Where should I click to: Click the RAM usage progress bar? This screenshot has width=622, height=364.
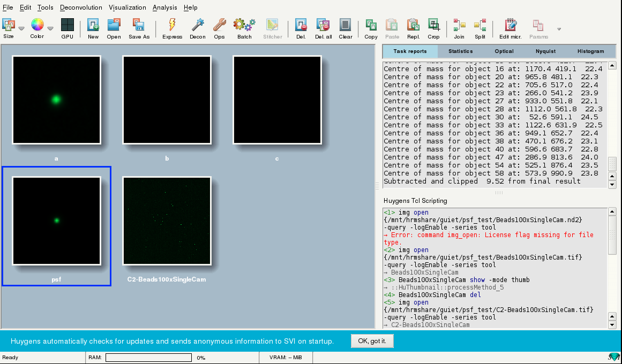pos(149,357)
